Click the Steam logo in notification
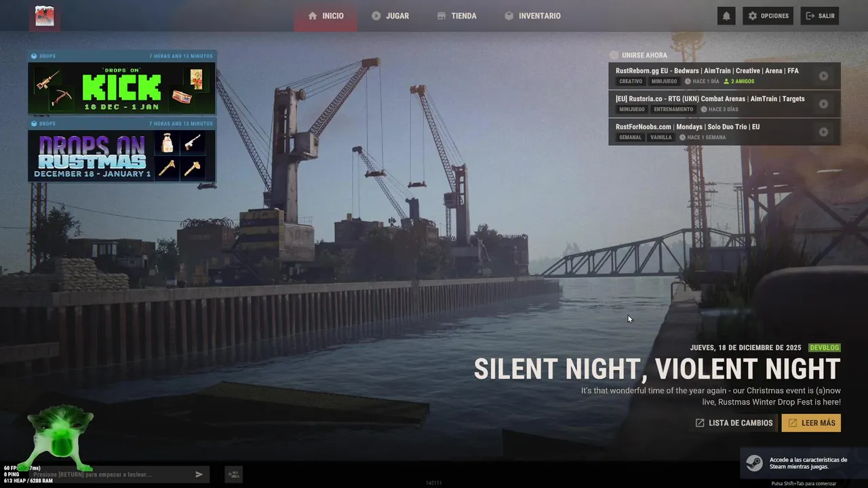 754,464
